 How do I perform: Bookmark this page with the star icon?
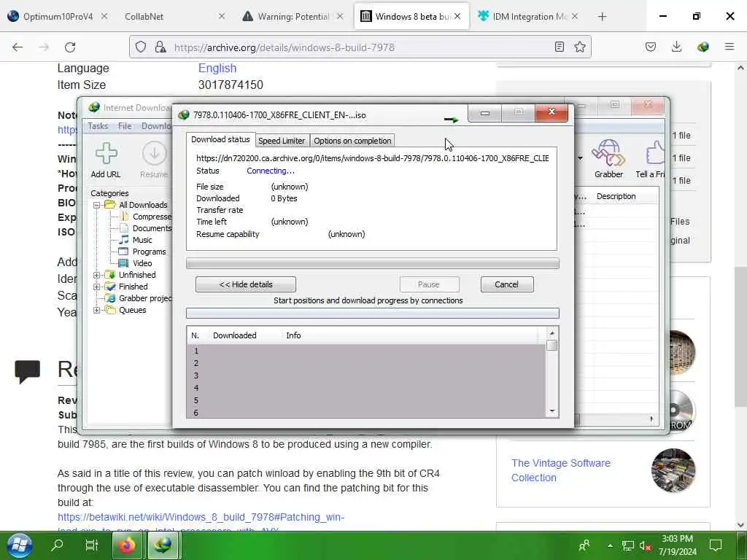580,47
